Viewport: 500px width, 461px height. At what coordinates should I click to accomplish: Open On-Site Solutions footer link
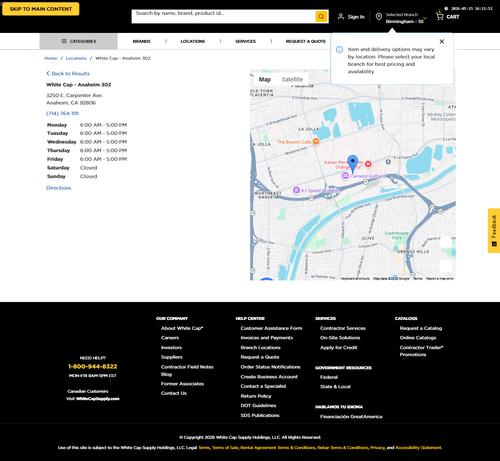(340, 338)
